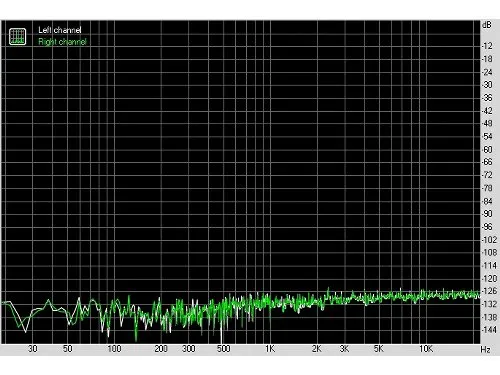Click the -12 dB level label
Image resolution: width=500 pixels, height=375 pixels.
tap(487, 46)
